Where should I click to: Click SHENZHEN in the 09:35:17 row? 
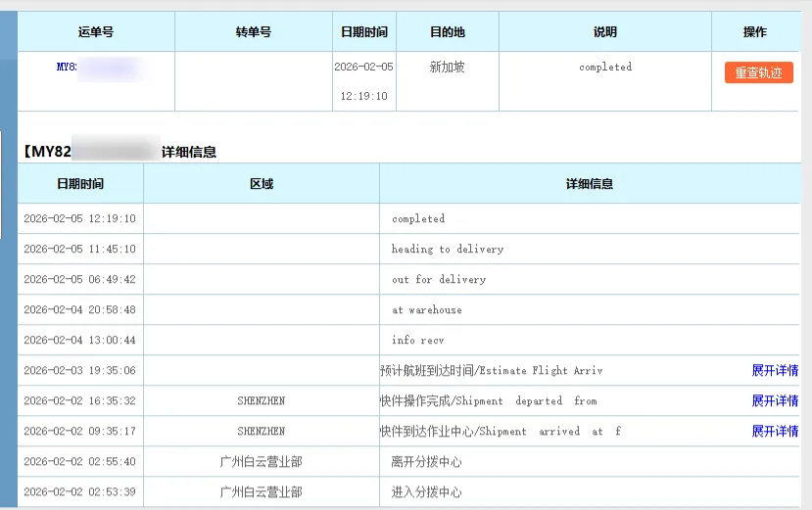point(262,431)
